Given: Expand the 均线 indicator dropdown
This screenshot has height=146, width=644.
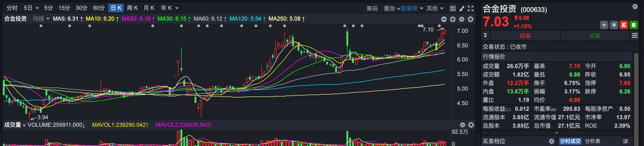Looking at the screenshot, I should pyautogui.click(x=41, y=19).
